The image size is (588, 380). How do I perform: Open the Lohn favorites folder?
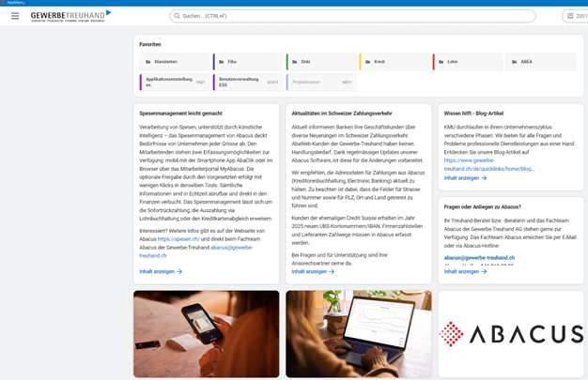coord(468,62)
